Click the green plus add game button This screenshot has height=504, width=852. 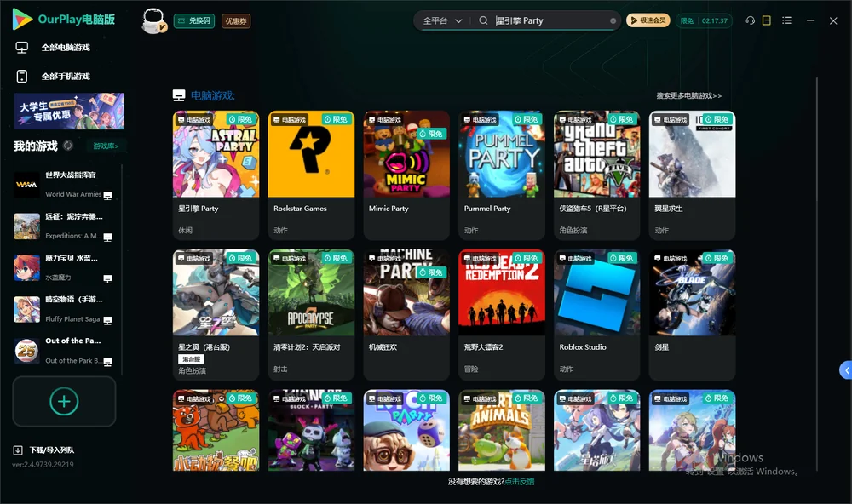coord(64,401)
